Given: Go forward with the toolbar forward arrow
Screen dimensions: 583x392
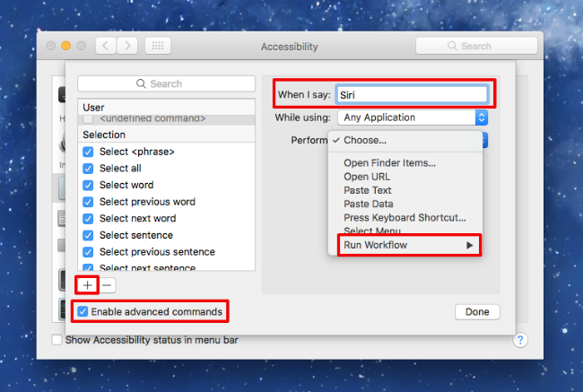Looking at the screenshot, I should [x=127, y=46].
